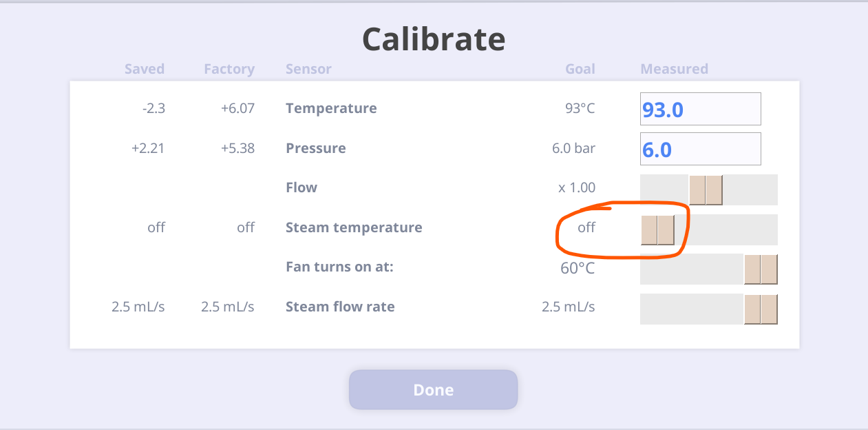Click the Flow slider handle

coord(706,190)
